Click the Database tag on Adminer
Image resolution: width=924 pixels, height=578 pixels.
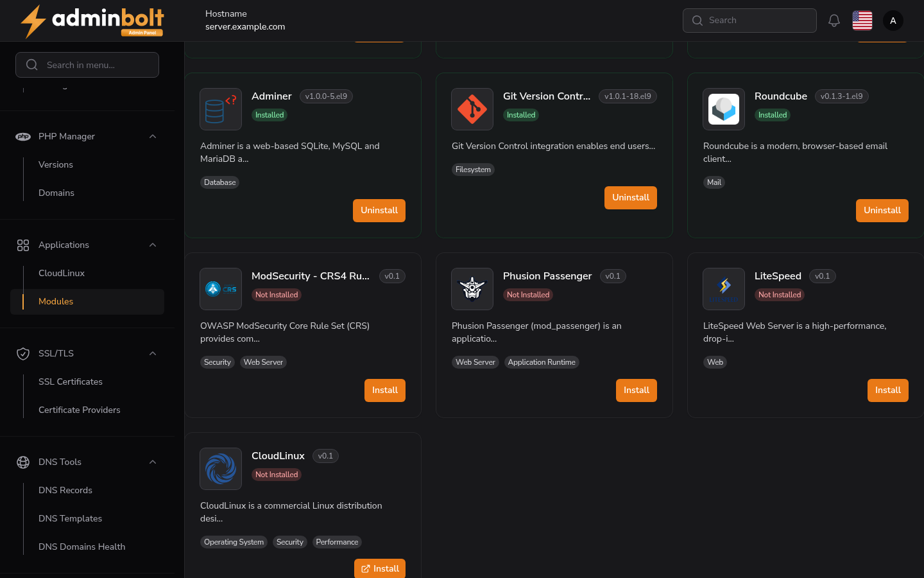(x=220, y=182)
